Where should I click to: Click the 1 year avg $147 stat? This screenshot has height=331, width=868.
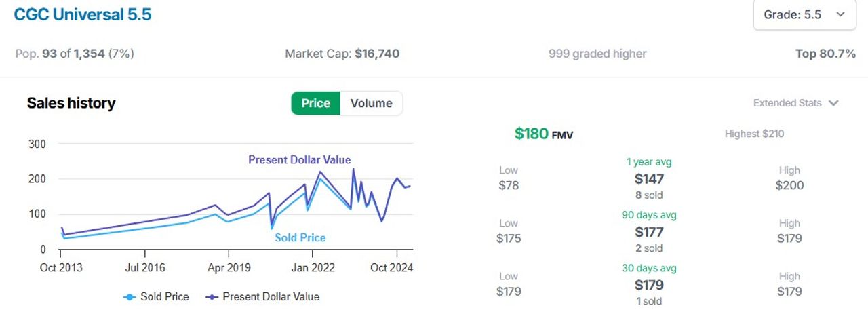(x=649, y=178)
